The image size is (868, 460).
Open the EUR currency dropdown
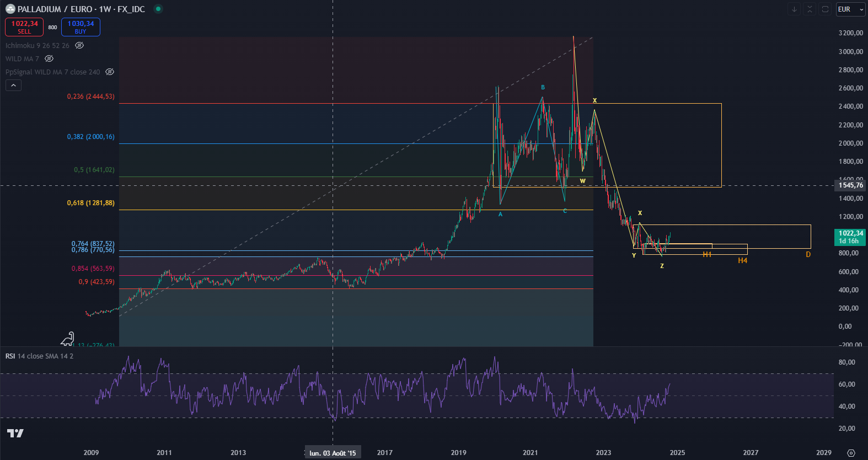pos(850,9)
